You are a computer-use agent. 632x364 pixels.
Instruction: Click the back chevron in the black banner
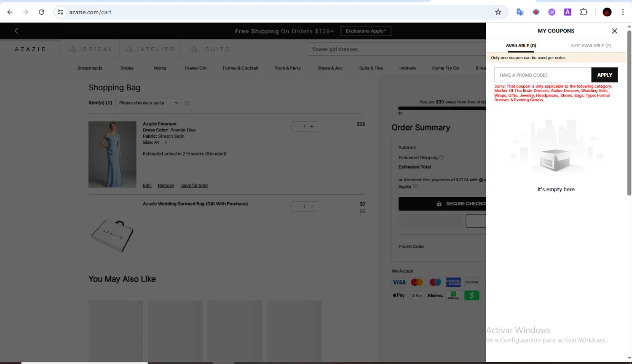16,31
